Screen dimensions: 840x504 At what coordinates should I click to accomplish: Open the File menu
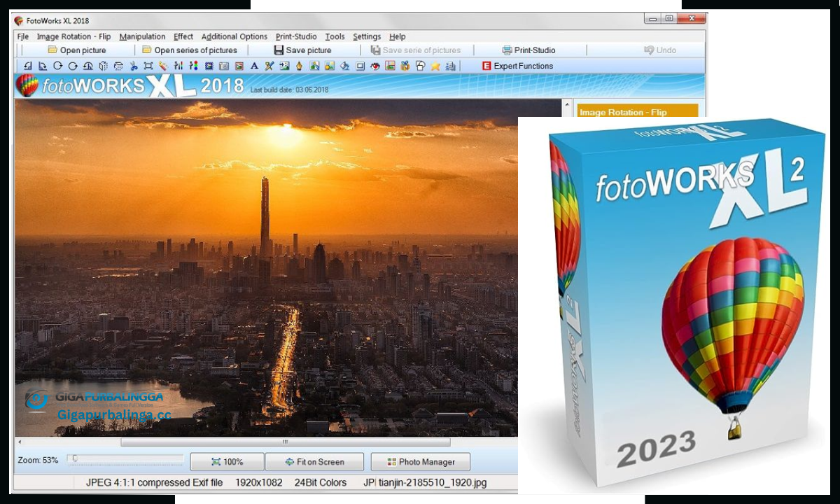coord(23,36)
